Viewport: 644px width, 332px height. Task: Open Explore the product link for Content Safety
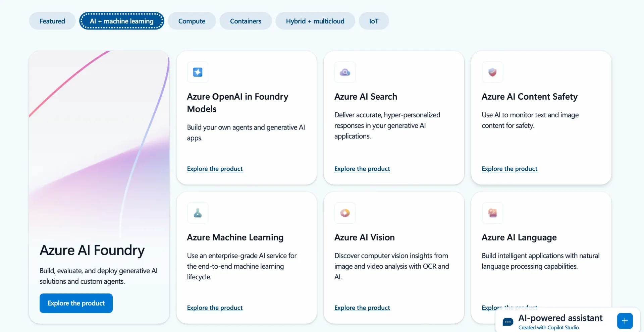509,169
